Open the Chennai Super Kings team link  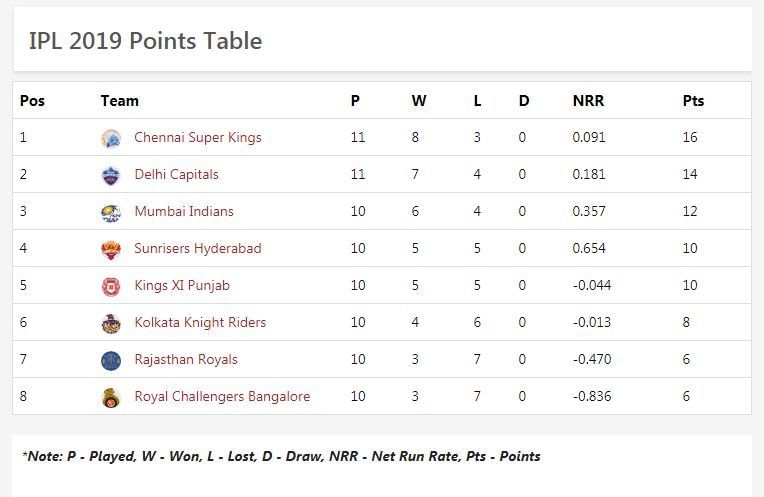point(198,138)
